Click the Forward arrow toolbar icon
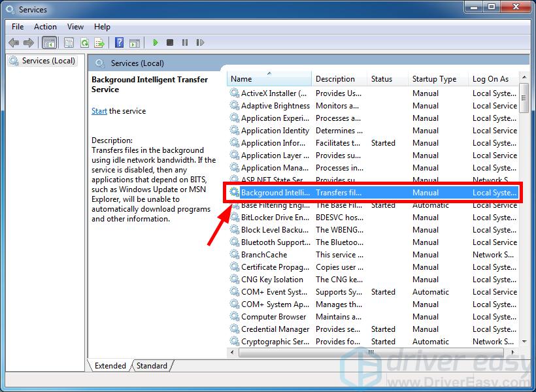This screenshot has width=536, height=392. (29, 42)
